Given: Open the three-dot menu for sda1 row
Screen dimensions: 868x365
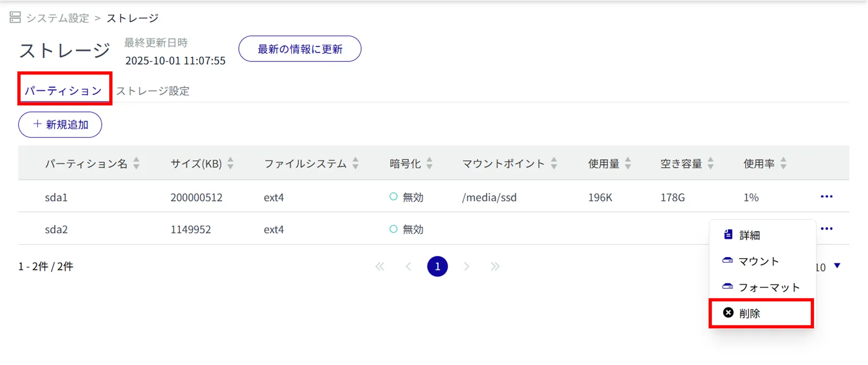Looking at the screenshot, I should pyautogui.click(x=826, y=197).
